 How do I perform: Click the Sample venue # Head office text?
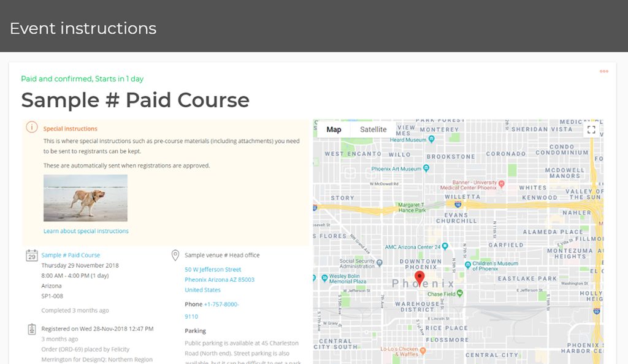coord(222,255)
